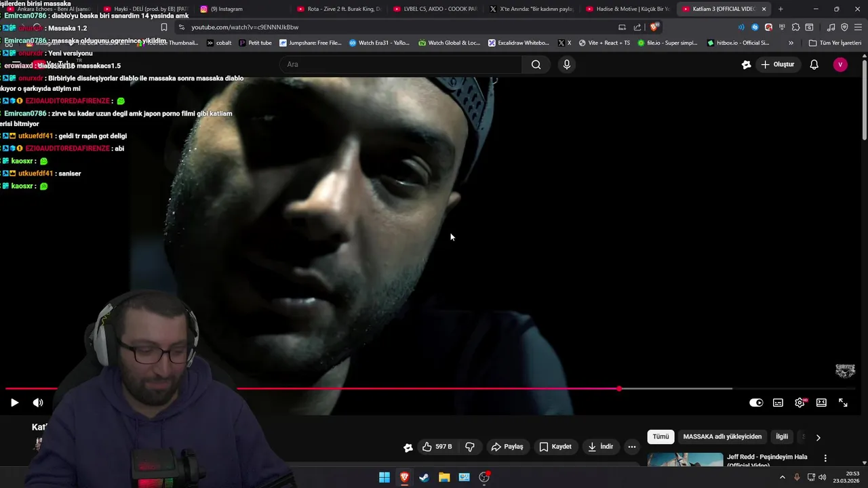Open the 'Excalidraw Whitebo...' bookmark
The image size is (868, 488).
[x=519, y=43]
